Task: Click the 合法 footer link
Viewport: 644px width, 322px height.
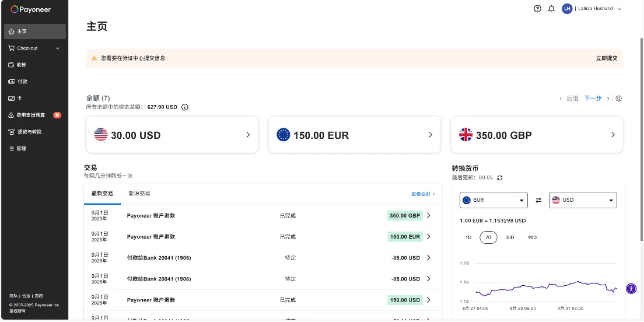Action: (x=26, y=296)
